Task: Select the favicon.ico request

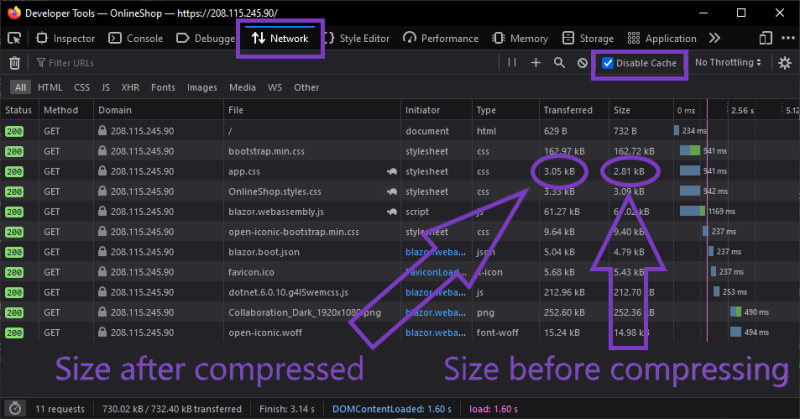Action: tap(251, 272)
